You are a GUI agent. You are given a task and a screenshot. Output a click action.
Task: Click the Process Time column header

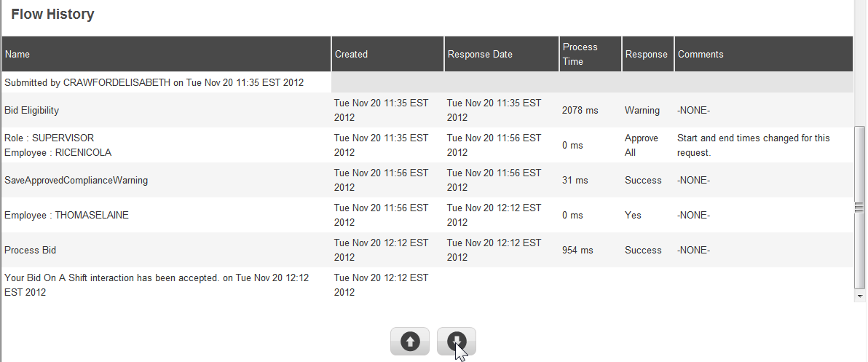[x=580, y=55]
